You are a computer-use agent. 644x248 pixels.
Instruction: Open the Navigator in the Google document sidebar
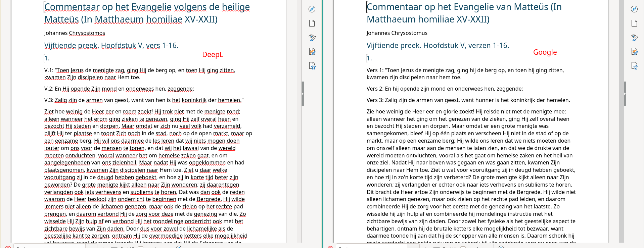634,9
